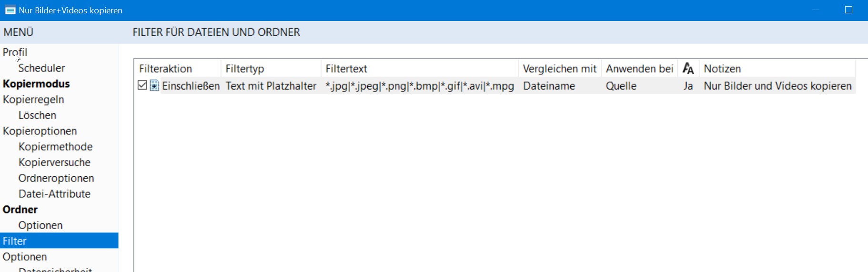Select the Löschen menu entry
Viewport: 868px width, 272px height.
click(x=37, y=115)
